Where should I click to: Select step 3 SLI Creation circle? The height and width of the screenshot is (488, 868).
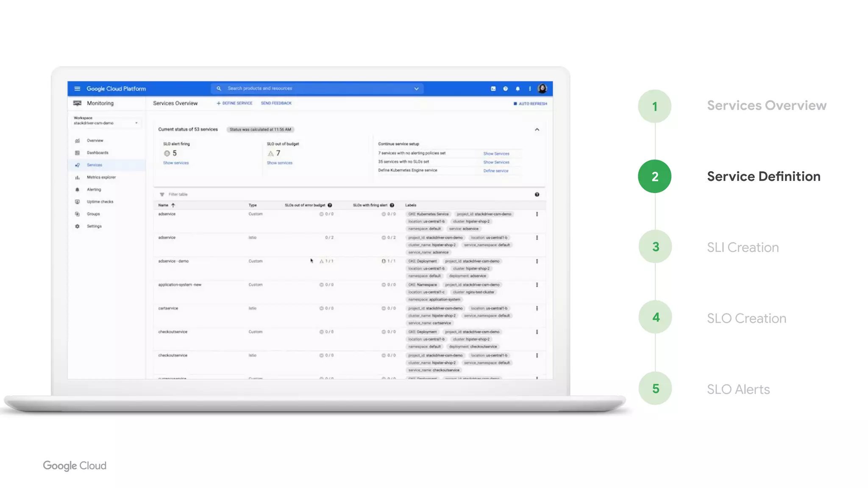(655, 247)
